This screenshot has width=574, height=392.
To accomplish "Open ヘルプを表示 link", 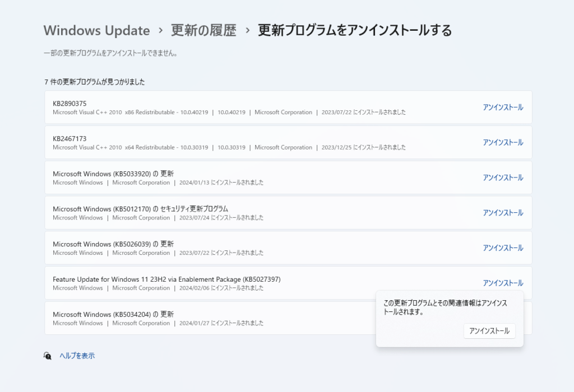I will point(77,356).
